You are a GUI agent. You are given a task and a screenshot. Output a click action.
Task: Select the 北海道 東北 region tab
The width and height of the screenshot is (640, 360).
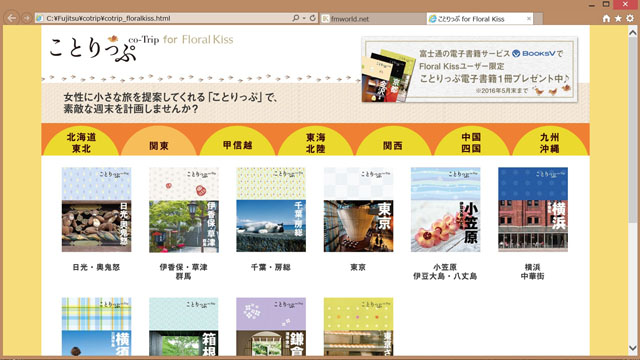tap(81, 142)
